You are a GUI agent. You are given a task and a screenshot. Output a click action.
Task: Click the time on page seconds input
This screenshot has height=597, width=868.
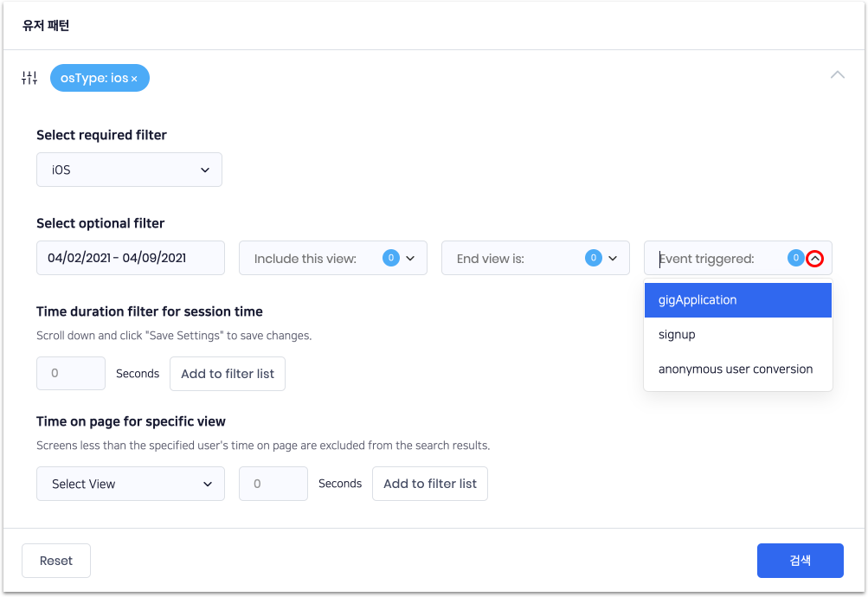coord(273,484)
